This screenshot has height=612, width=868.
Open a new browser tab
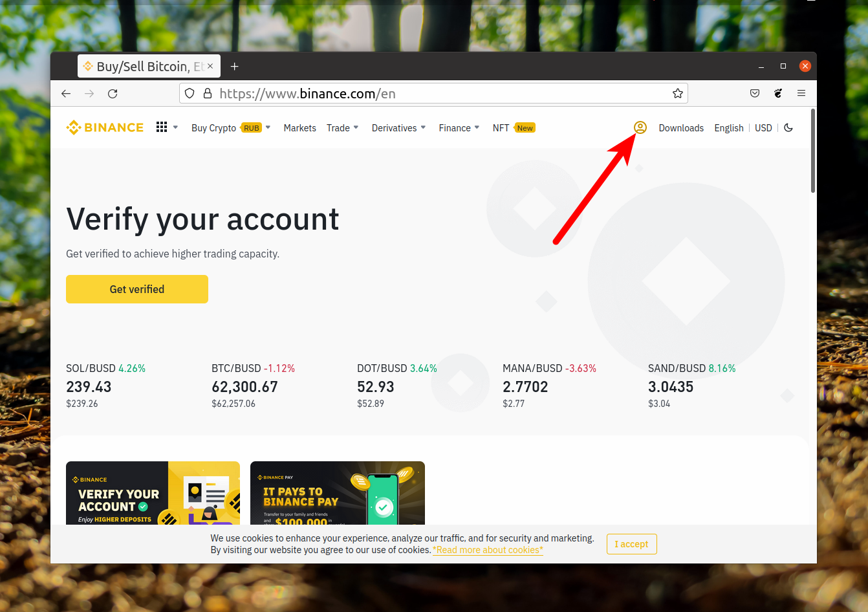click(x=235, y=66)
